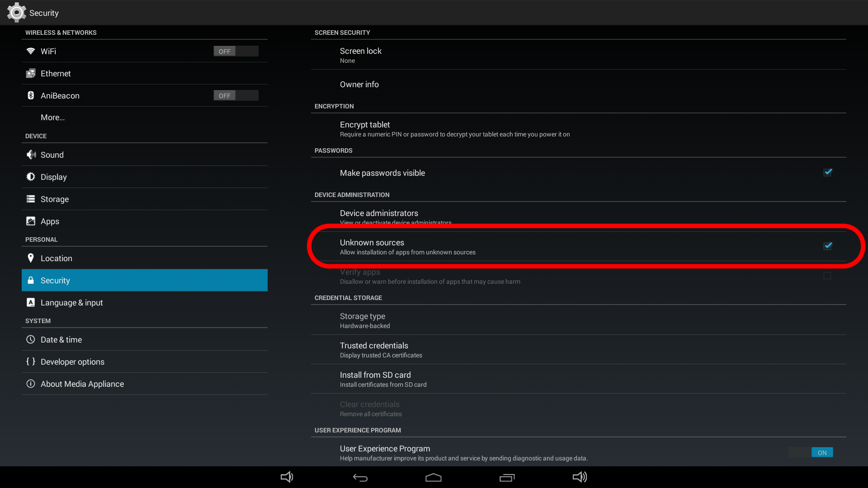Open recent apps from navigation bar
Image resolution: width=868 pixels, height=488 pixels.
[507, 478]
